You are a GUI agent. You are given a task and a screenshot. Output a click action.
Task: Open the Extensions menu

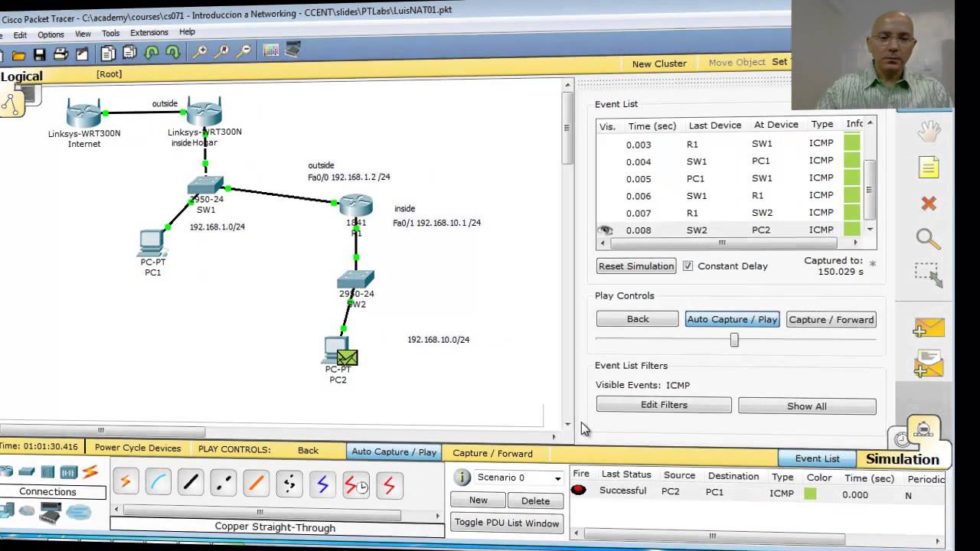pyautogui.click(x=149, y=33)
